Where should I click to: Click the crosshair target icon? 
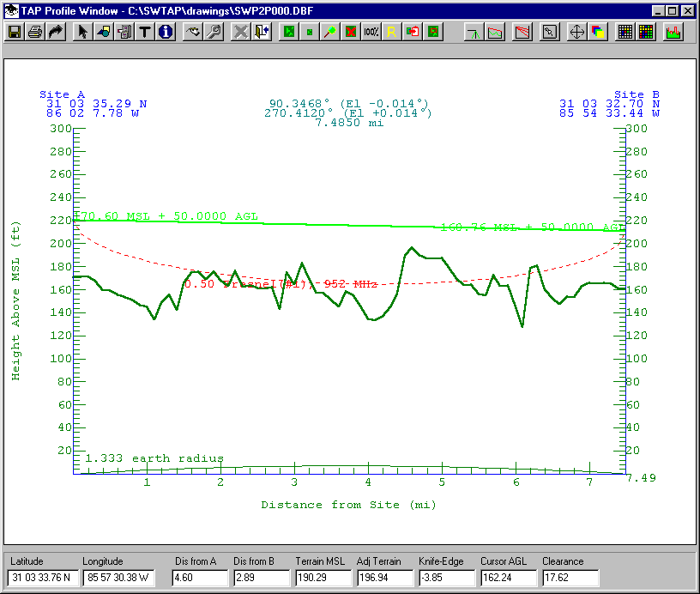pyautogui.click(x=576, y=32)
